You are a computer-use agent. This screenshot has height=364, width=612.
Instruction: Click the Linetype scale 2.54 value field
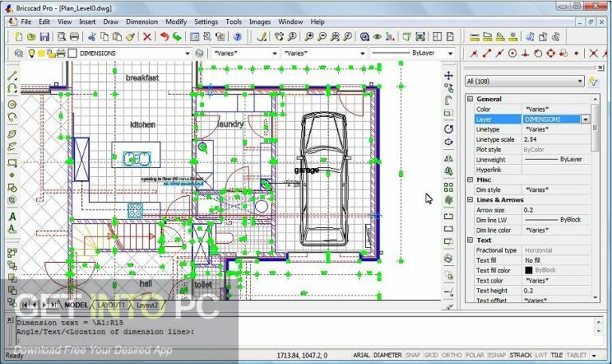[x=556, y=139]
